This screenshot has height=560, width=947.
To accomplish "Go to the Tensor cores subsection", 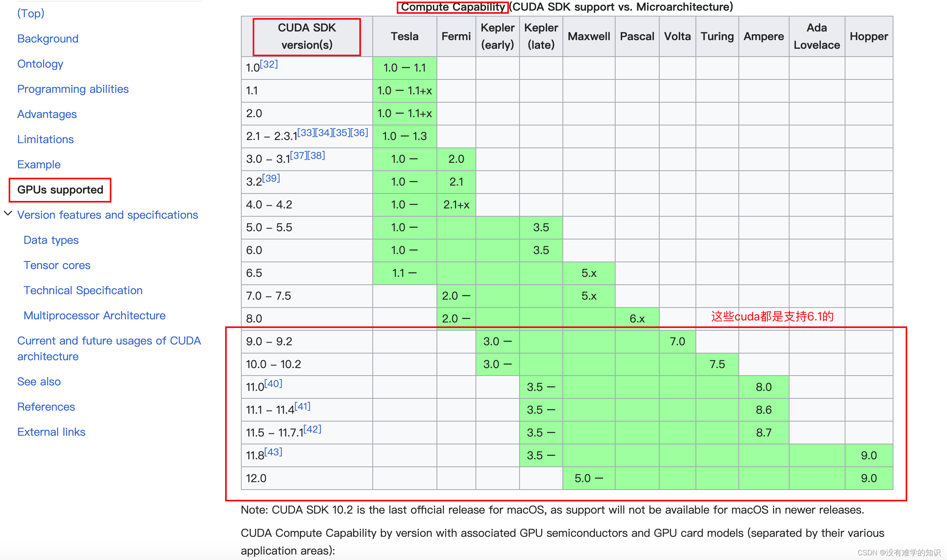I will [x=57, y=265].
